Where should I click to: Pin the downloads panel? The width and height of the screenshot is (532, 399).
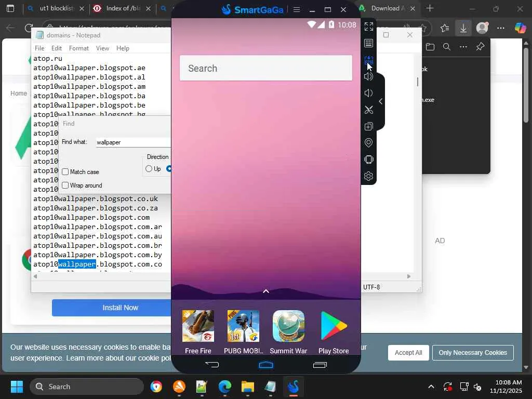pos(480,47)
